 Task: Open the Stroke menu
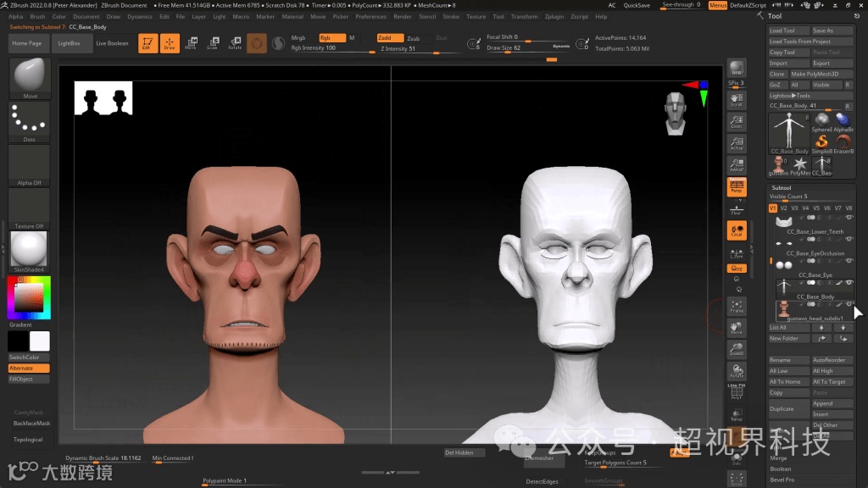[451, 16]
